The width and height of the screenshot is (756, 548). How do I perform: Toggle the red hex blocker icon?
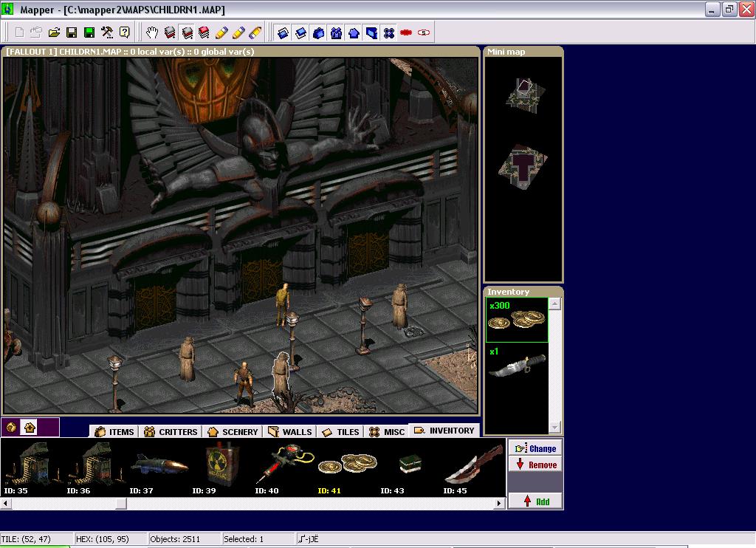[x=406, y=32]
